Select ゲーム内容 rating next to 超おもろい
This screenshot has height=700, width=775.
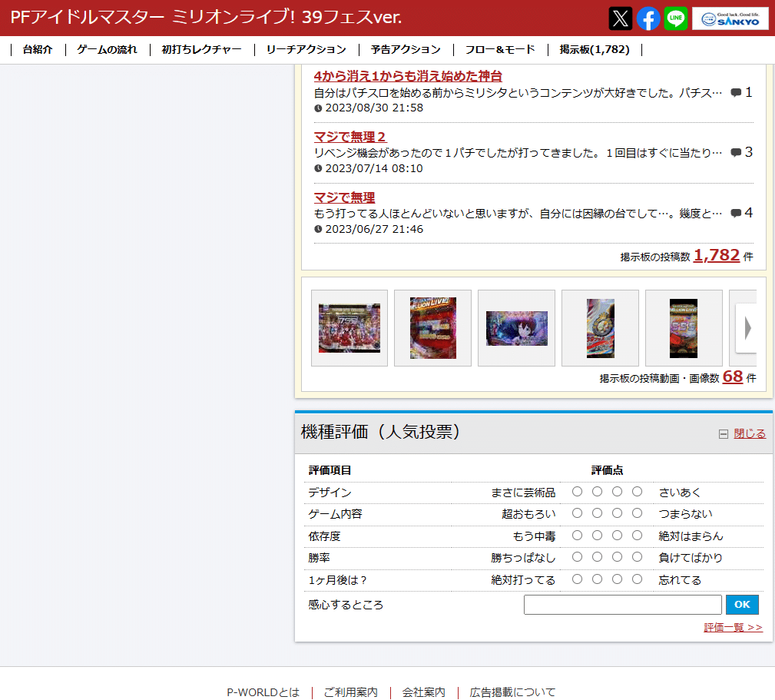[x=577, y=513]
